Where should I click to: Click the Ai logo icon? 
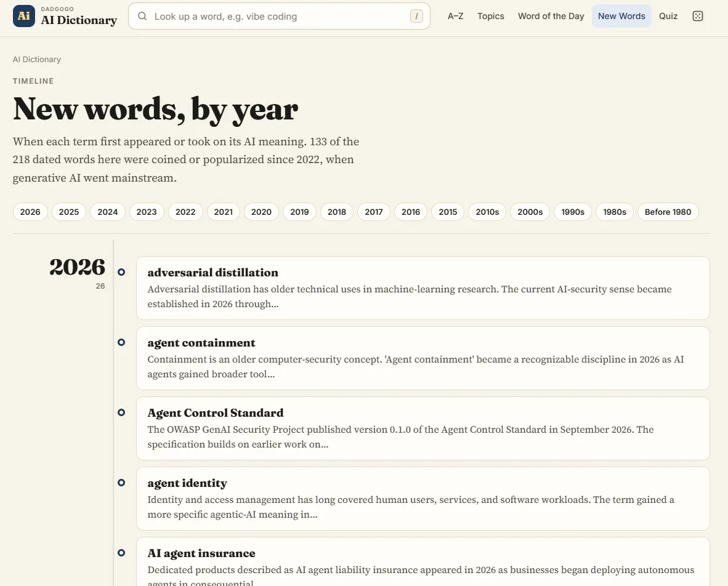coord(23,16)
